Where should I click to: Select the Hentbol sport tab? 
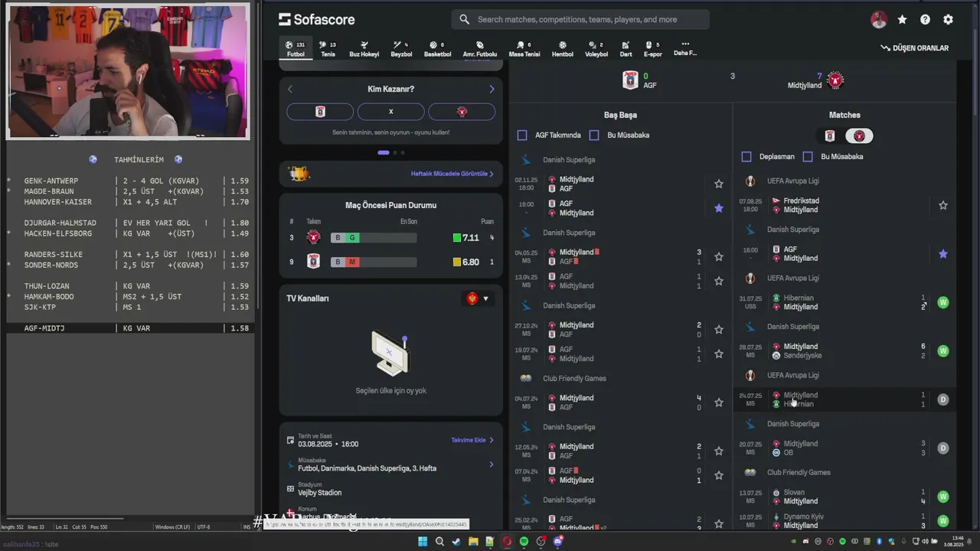563,49
